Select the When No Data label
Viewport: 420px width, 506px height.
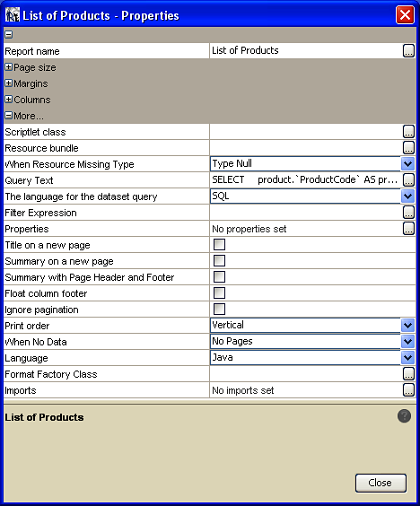coord(36,342)
